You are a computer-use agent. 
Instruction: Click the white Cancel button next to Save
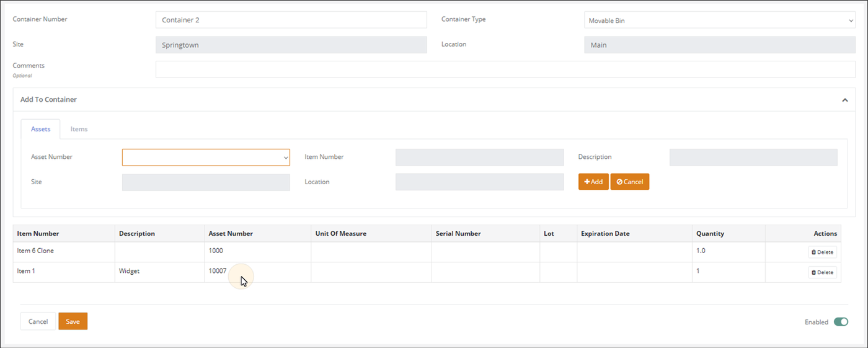tap(38, 321)
